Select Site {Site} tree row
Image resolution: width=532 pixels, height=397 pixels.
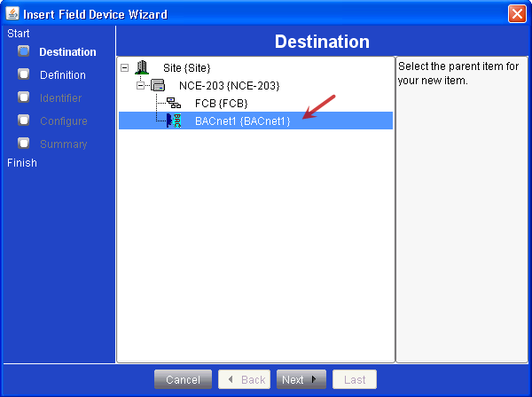point(186,68)
